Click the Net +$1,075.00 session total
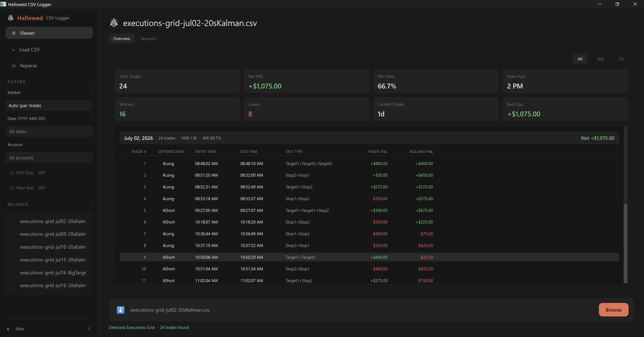 (x=598, y=138)
